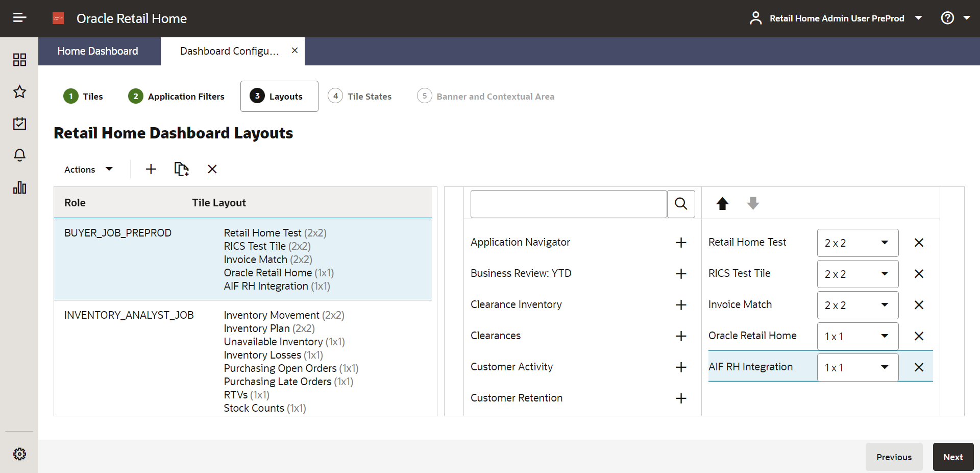Run the tile search with magnifier icon
980x473 pixels.
pos(681,204)
